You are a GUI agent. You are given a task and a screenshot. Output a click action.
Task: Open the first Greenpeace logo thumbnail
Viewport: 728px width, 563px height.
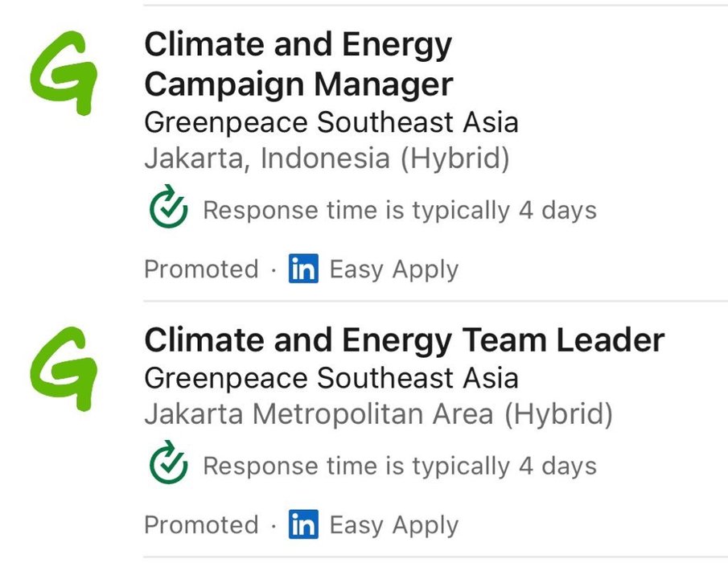pos(64,73)
